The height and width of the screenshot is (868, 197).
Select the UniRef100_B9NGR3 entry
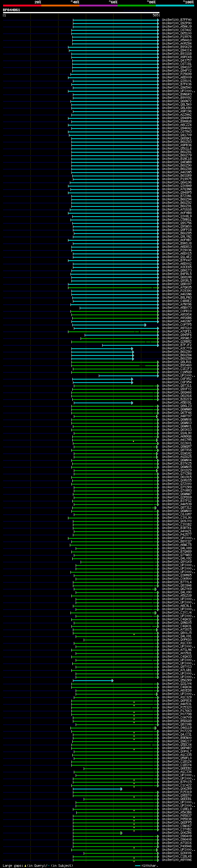pos(176,94)
